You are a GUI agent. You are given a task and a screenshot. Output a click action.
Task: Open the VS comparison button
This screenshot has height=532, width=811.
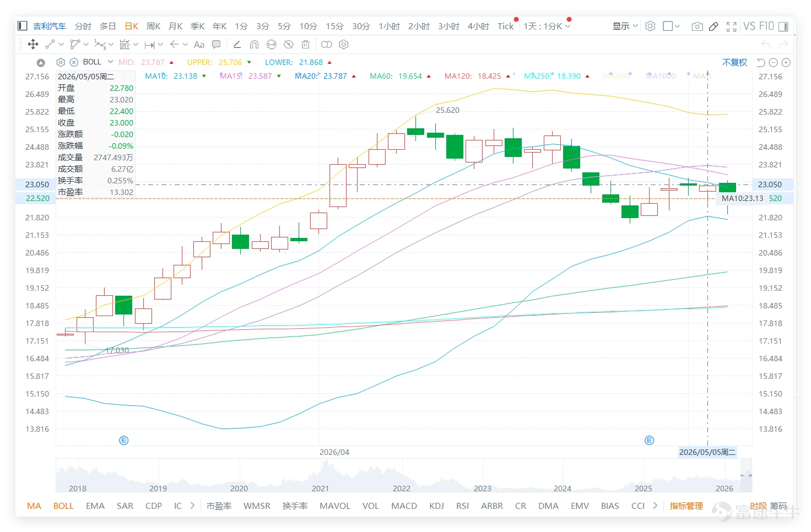[749, 26]
